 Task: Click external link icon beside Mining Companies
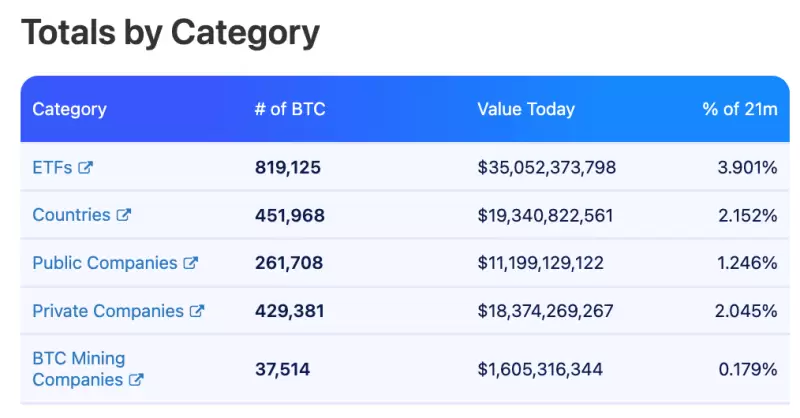(137, 380)
